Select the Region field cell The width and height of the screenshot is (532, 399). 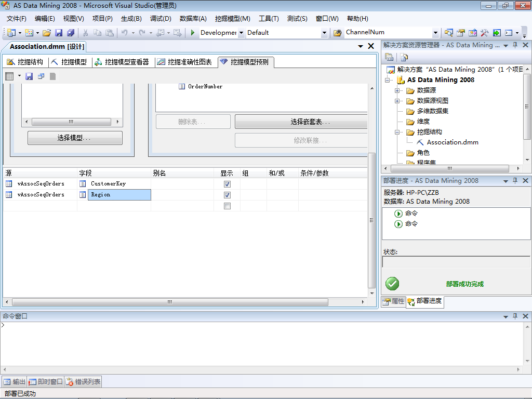click(x=119, y=195)
